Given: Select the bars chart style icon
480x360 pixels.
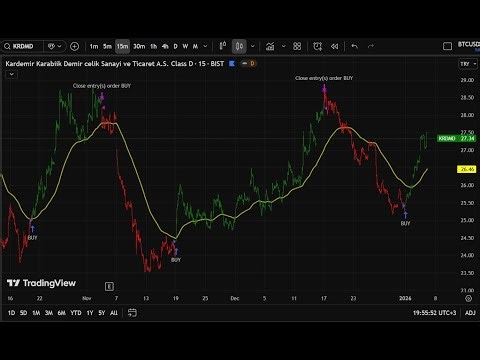Looking at the screenshot, I should (223, 46).
